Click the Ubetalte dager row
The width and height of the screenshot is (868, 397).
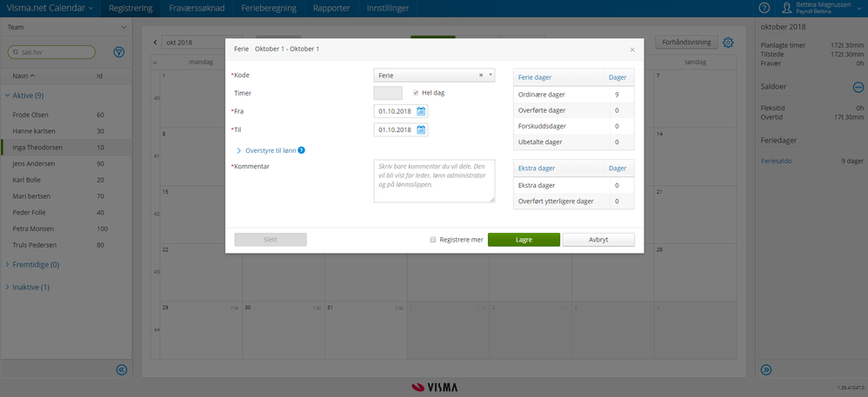coord(573,142)
